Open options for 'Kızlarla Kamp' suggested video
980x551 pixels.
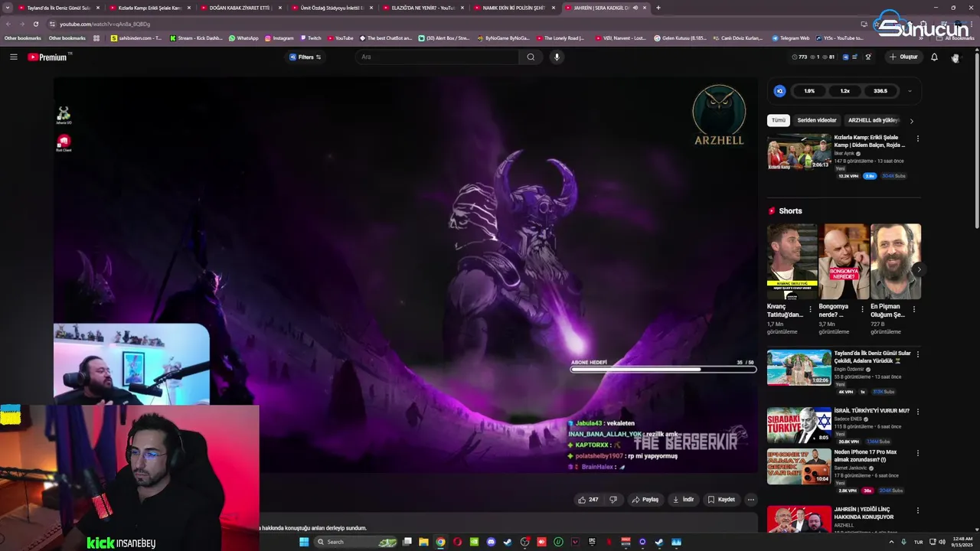coord(918,139)
